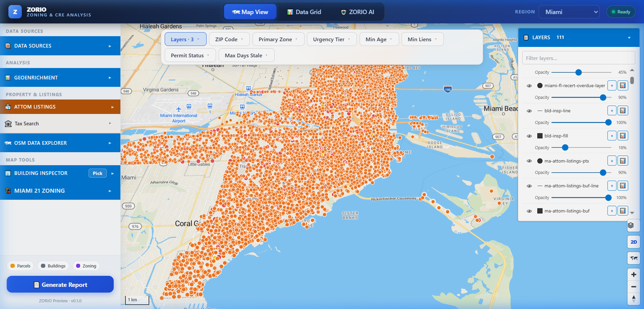
Task: Toggle visibility of ma-attom-listings-buf-line layer
Action: pyautogui.click(x=529, y=186)
